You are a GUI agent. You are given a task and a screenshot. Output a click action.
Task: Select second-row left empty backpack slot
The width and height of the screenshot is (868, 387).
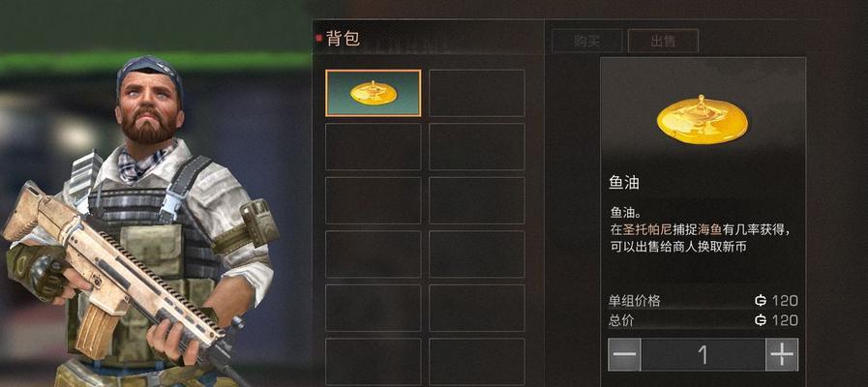pyautogui.click(x=374, y=147)
